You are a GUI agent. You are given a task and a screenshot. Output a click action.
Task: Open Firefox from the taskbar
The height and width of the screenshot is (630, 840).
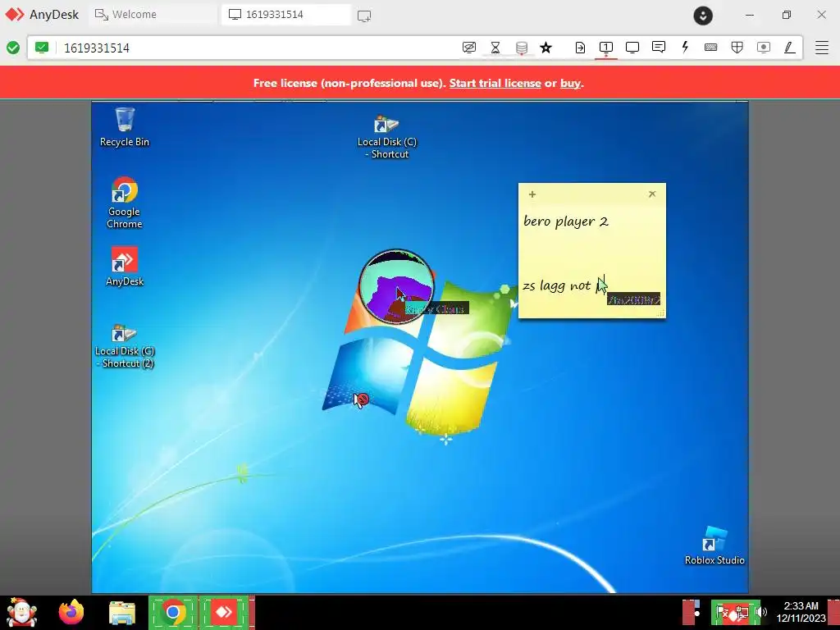point(71,612)
